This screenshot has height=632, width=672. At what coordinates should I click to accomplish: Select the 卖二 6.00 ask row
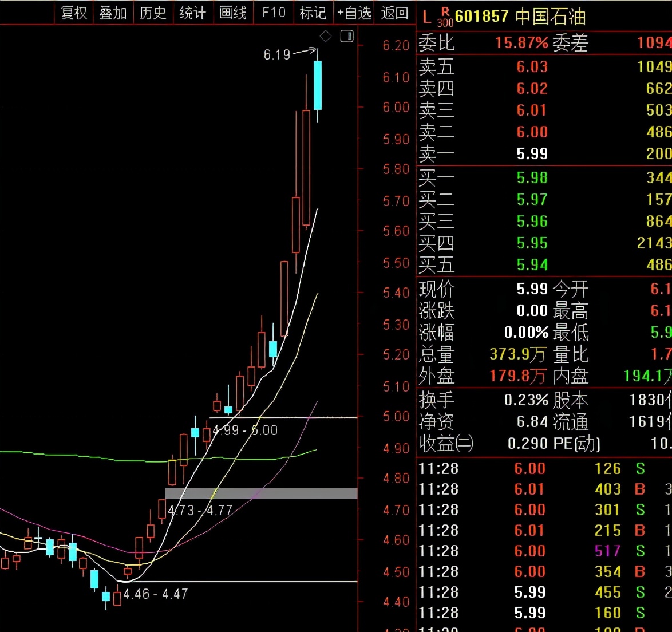point(545,132)
